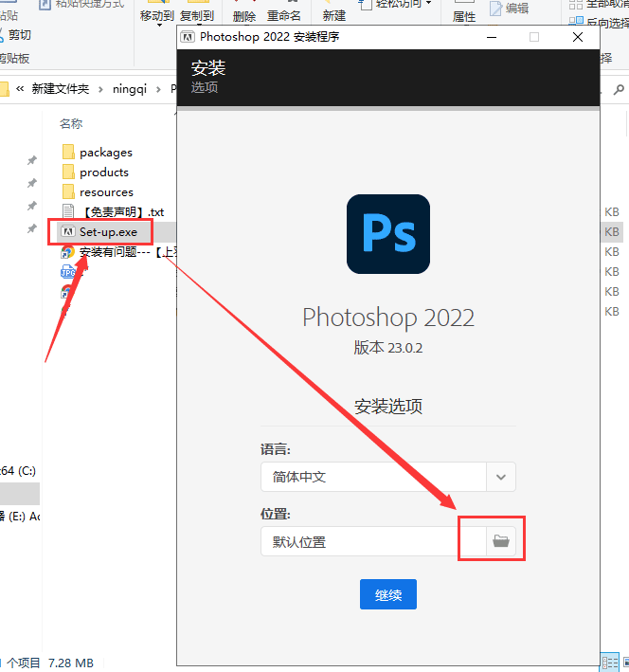The image size is (629, 672).
Task: Click the Explorer search magnifier icon
Action: 619,90
